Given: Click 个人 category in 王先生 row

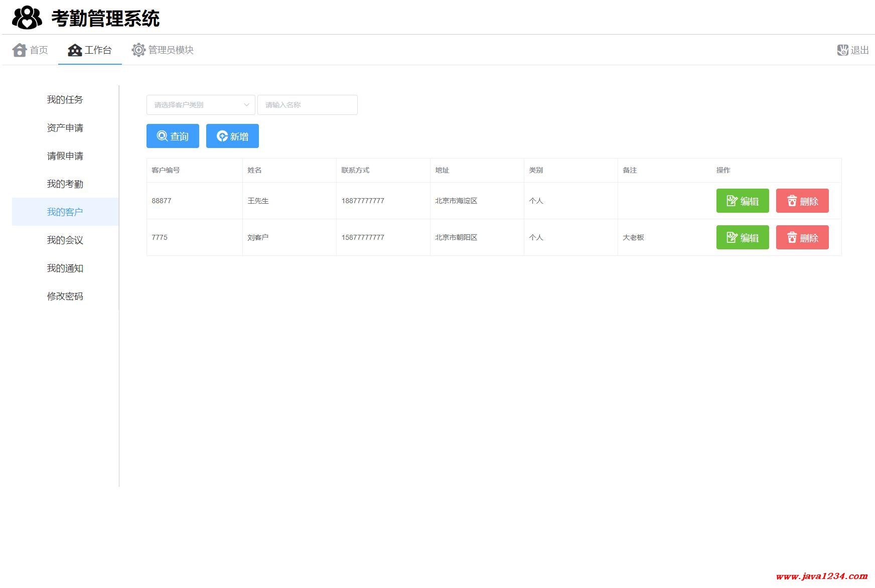Looking at the screenshot, I should pos(536,201).
